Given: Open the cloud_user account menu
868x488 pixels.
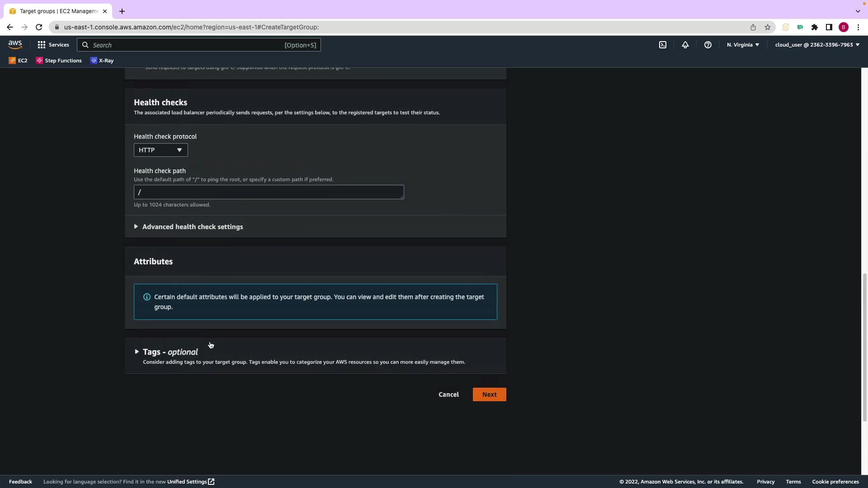Looking at the screenshot, I should point(817,45).
